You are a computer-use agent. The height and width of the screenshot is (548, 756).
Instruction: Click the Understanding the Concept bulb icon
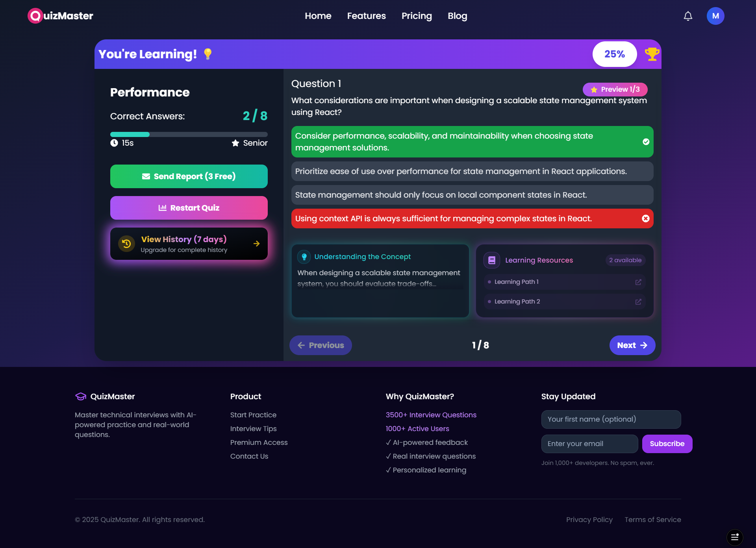coord(304,257)
